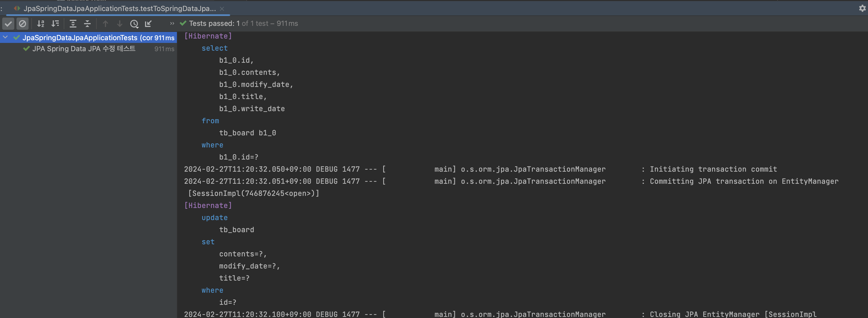Click the 'where' keyword in the update query
Viewport: 868px width, 318px height.
[212, 290]
